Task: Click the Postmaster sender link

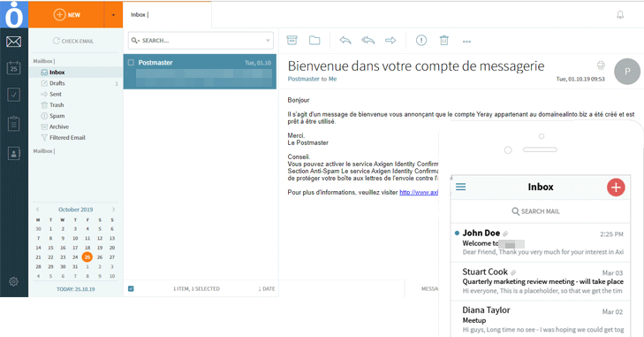Action: coord(303,79)
